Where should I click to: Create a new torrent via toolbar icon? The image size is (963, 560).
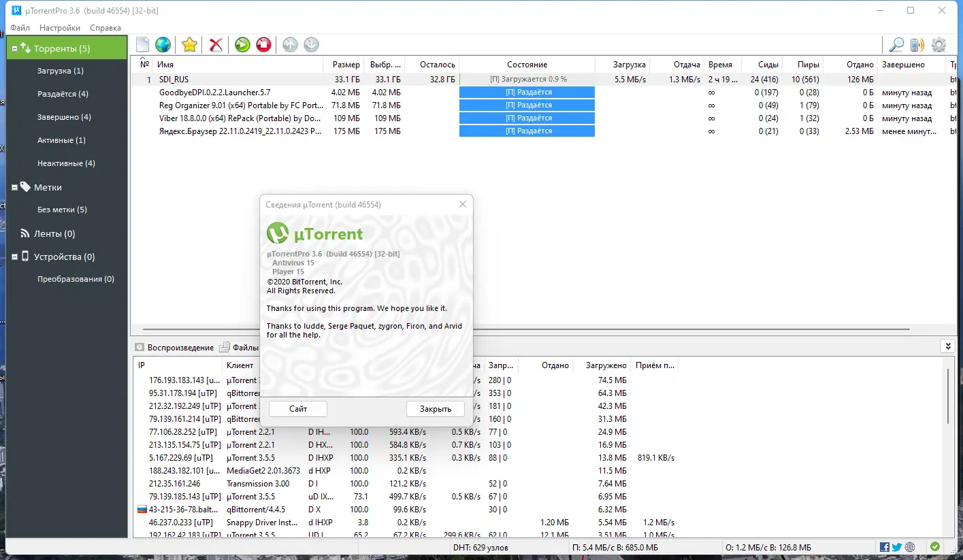[x=142, y=44]
